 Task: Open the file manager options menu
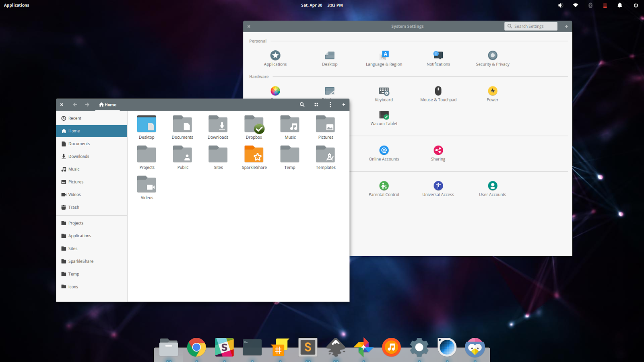pyautogui.click(x=330, y=105)
